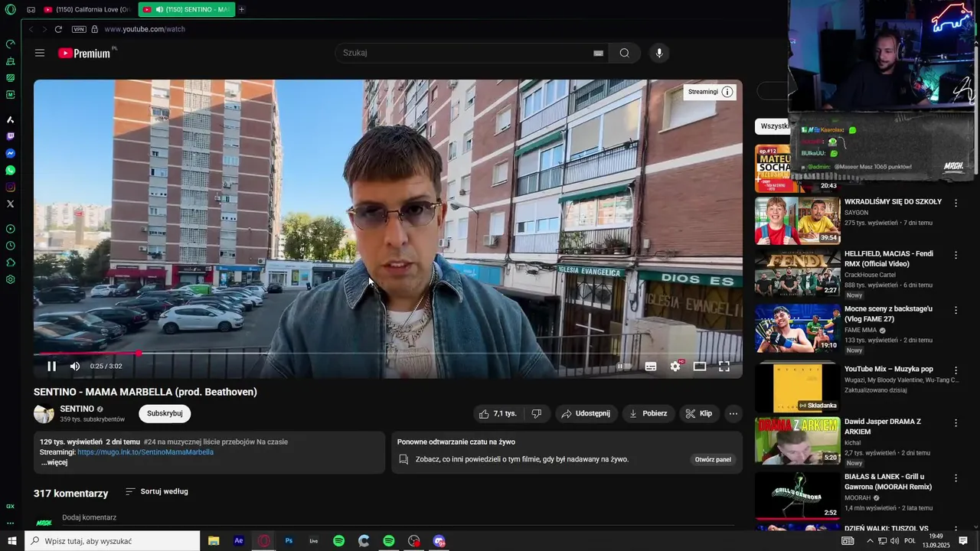
Task: Open the YouTube hamburger guide menu
Action: 40,53
